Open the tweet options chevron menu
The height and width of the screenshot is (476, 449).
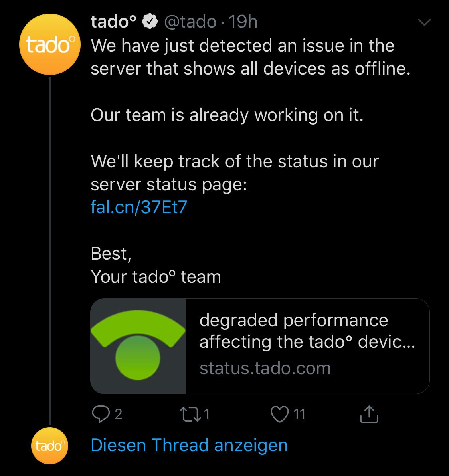pyautogui.click(x=424, y=22)
